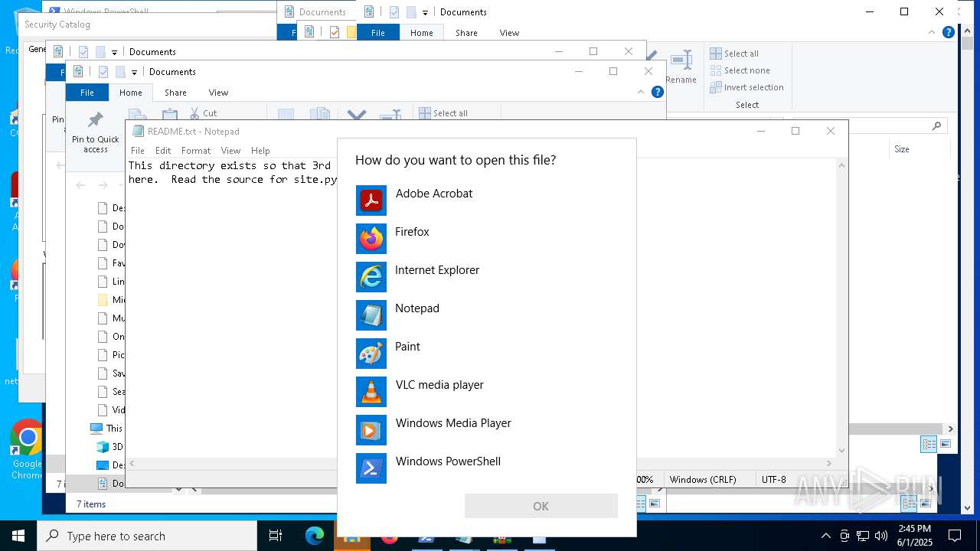Click Select none in rear explorer ribbon

tap(740, 70)
